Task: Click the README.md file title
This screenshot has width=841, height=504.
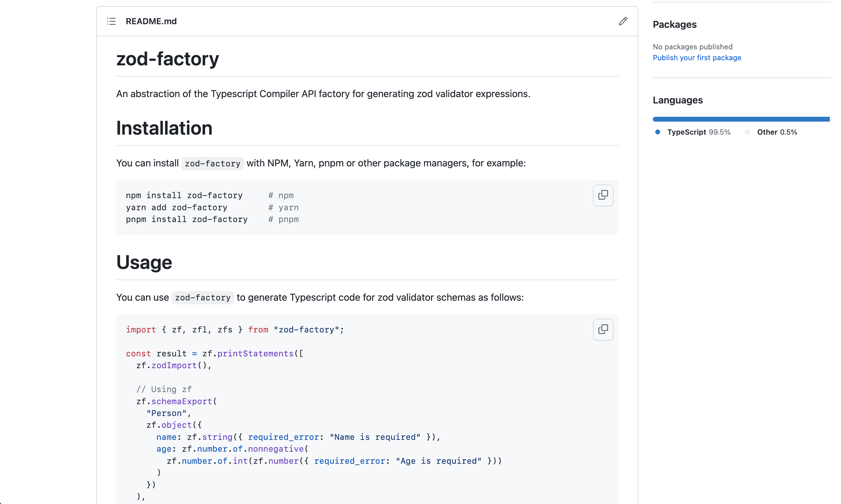Action: click(x=151, y=21)
